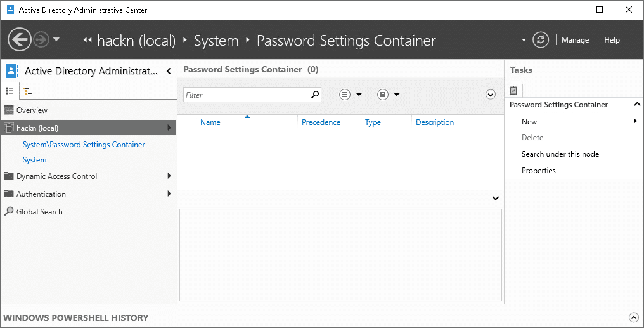Expand the Authentication node arrow
The image size is (644, 328).
(x=169, y=194)
